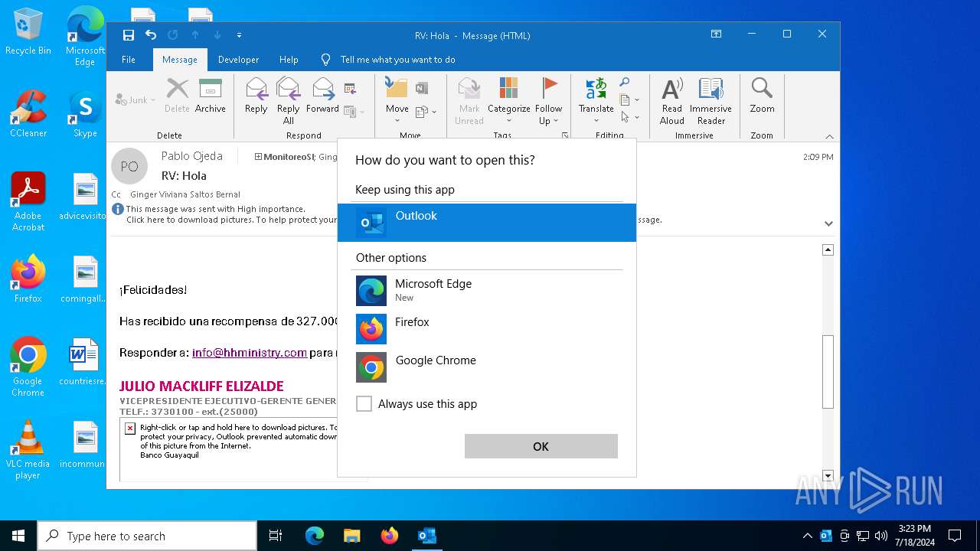Select the CCleaner desktop shortcut

point(28,114)
